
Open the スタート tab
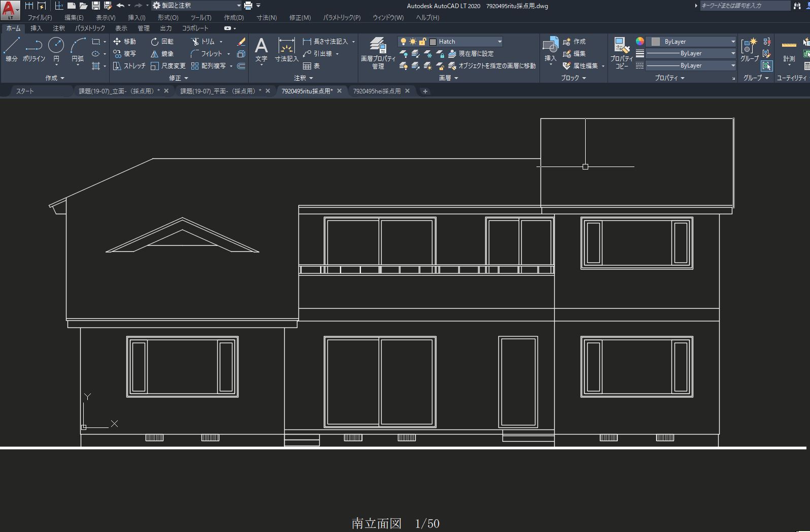click(25, 91)
